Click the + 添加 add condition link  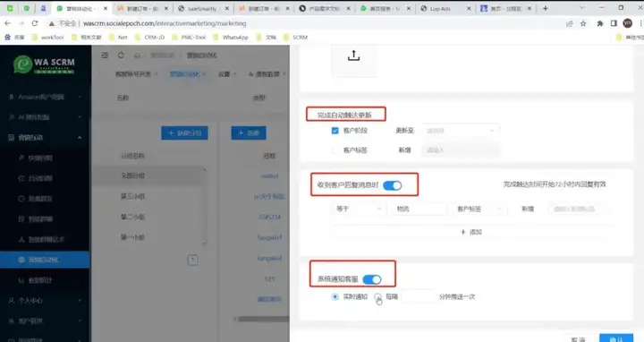[x=471, y=232]
